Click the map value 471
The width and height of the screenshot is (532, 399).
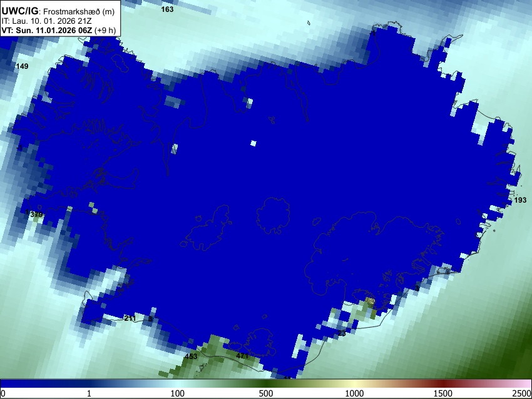tap(242, 356)
